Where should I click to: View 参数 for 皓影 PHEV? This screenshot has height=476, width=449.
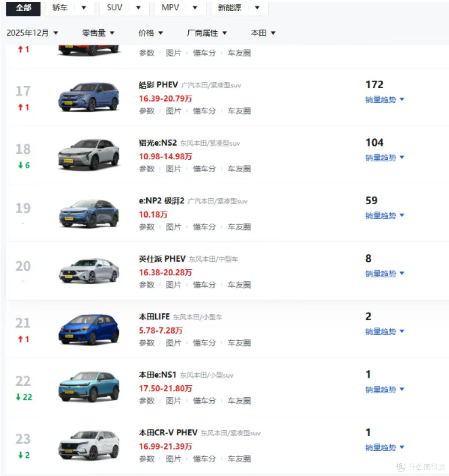coord(147,111)
